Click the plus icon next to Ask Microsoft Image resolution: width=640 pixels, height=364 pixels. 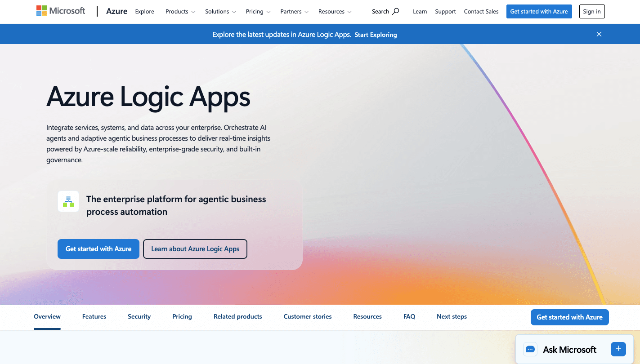[618, 349]
